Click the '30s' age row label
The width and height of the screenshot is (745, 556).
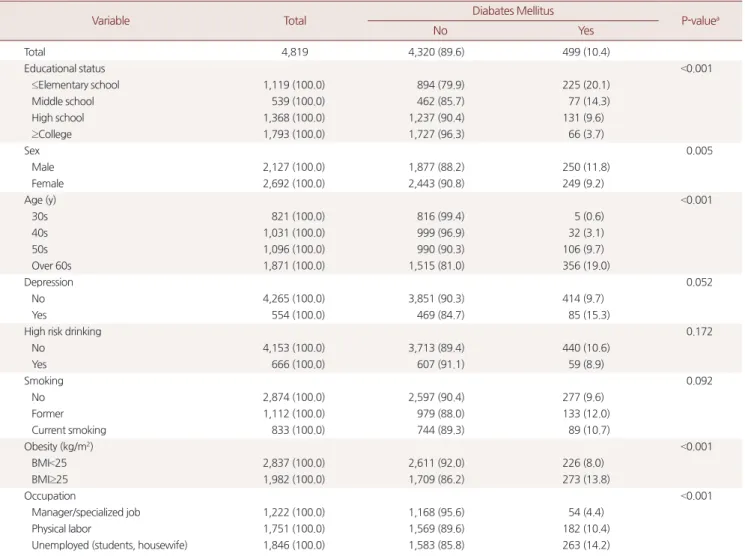39,216
